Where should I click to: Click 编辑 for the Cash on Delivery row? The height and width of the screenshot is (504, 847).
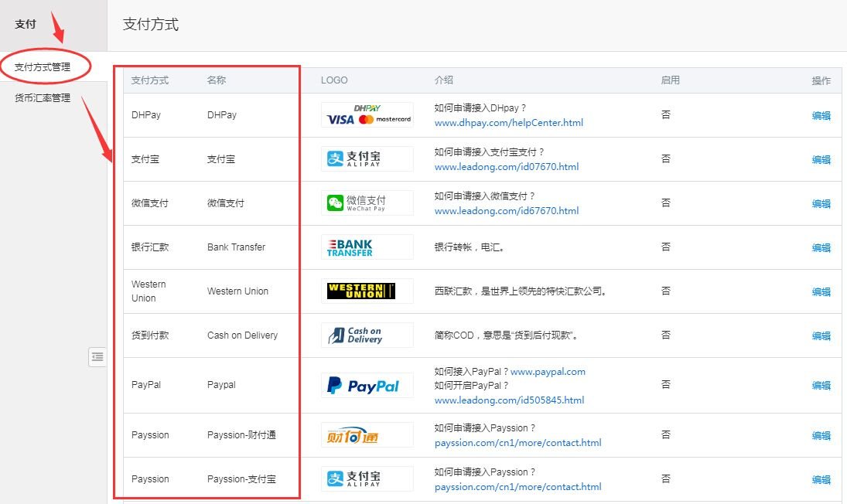(x=821, y=336)
